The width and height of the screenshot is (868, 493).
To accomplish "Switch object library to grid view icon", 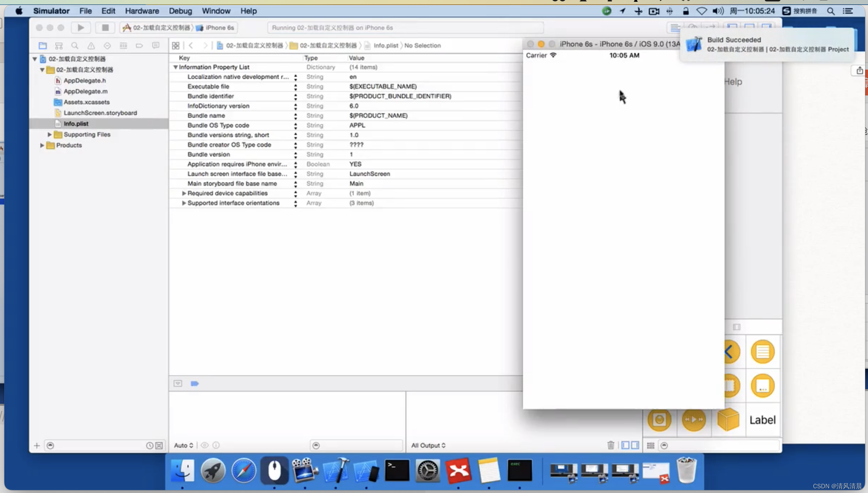I will [651, 445].
